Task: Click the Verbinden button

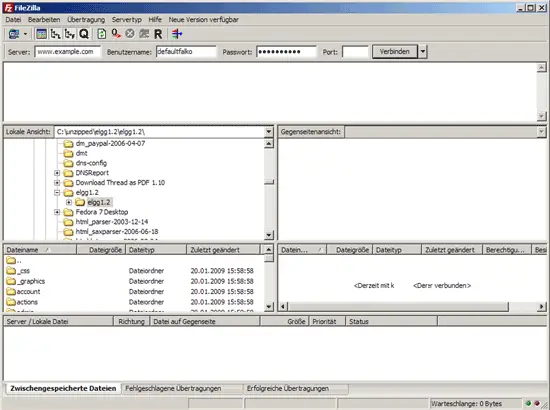Action: (x=395, y=52)
